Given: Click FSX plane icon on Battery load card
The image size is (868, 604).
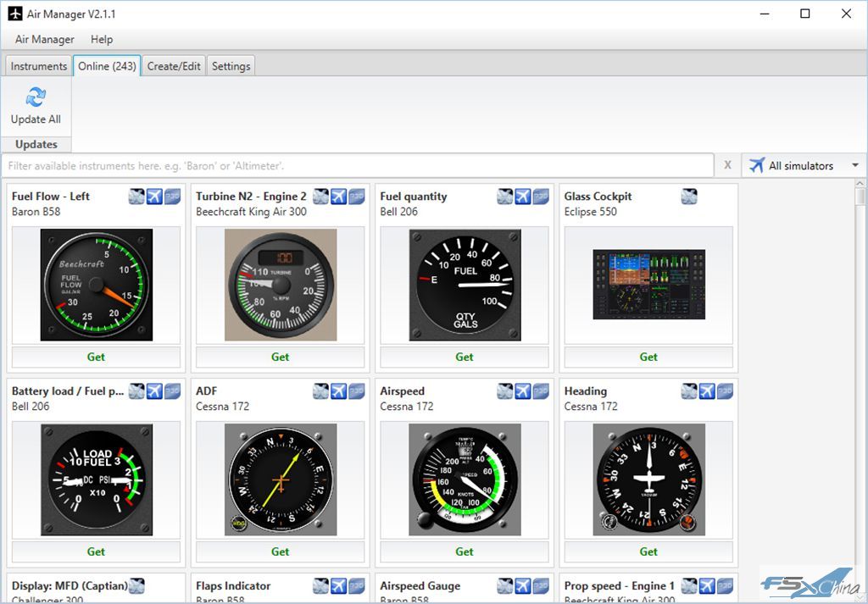Looking at the screenshot, I should click(154, 391).
